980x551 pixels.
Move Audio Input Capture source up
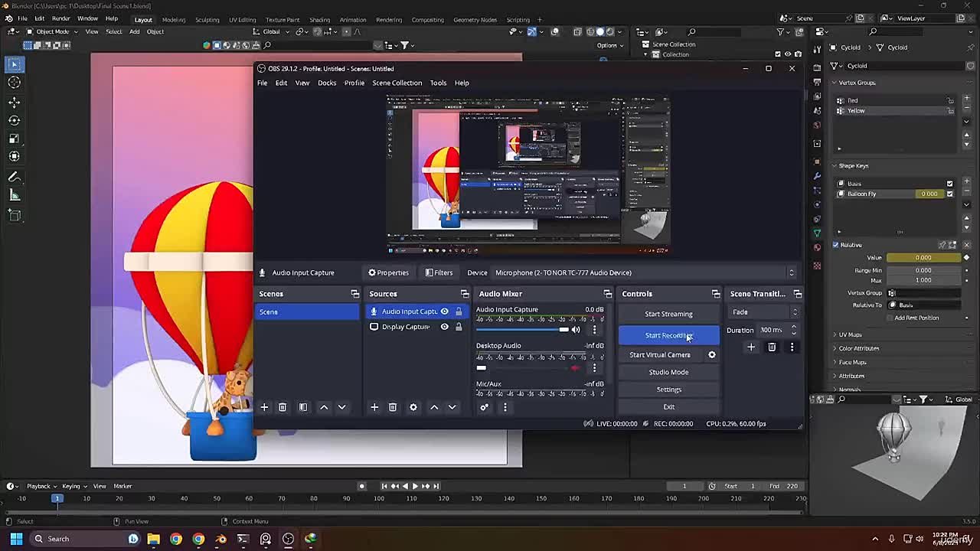click(x=434, y=407)
